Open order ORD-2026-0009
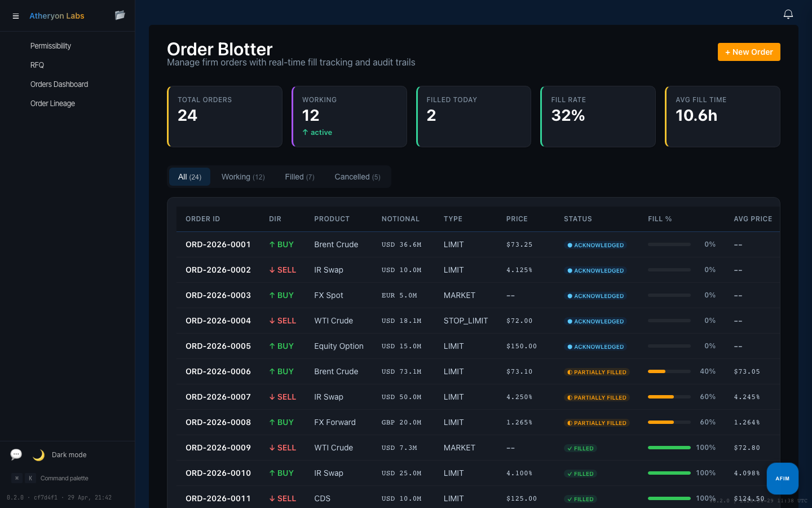Viewport: 812px width, 508px height. [218, 448]
